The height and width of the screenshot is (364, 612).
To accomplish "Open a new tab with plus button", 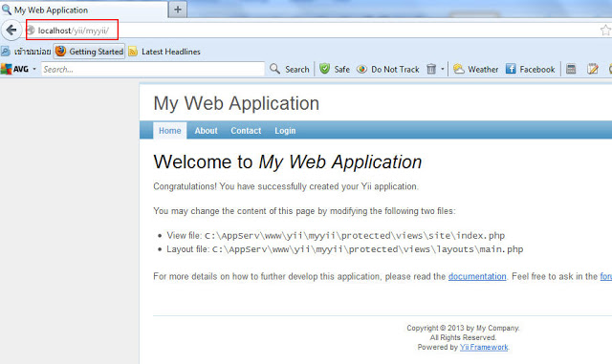I will click(178, 10).
